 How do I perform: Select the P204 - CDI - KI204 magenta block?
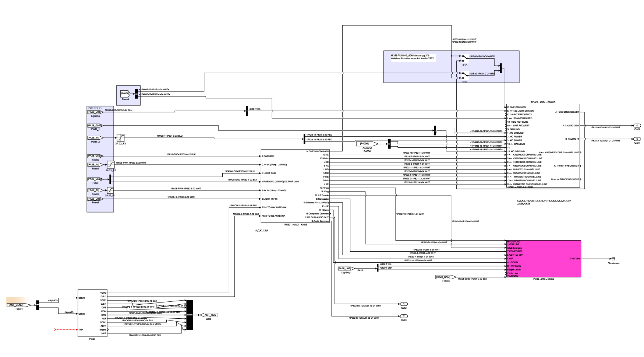coord(544,259)
